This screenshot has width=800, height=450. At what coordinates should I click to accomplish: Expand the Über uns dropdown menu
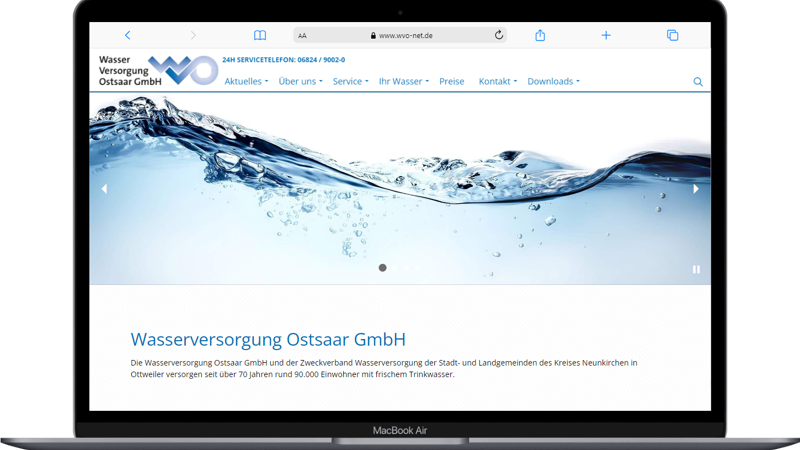tap(300, 81)
